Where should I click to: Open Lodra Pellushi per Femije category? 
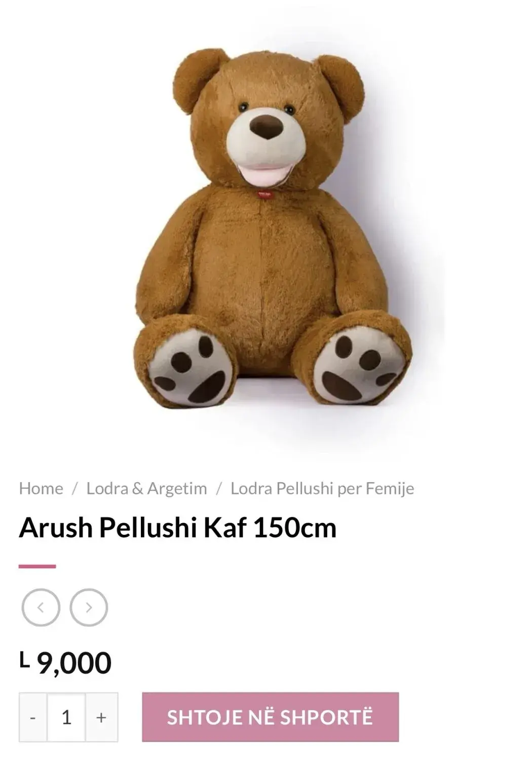(x=322, y=488)
